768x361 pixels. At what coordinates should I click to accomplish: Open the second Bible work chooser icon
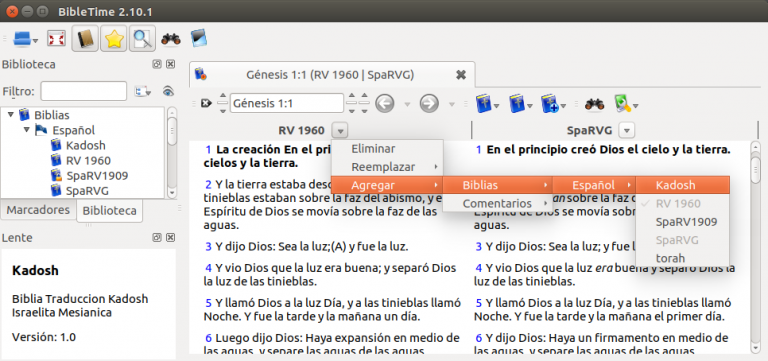[x=520, y=103]
